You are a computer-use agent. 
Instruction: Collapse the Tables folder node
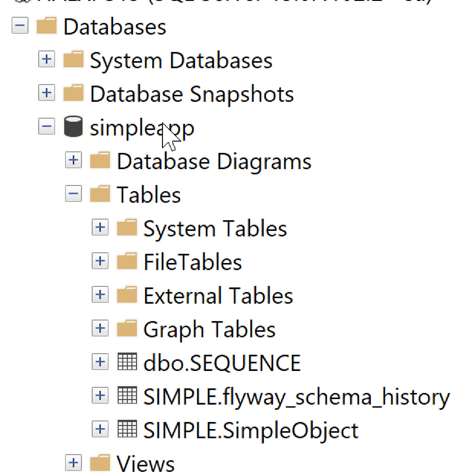73,194
